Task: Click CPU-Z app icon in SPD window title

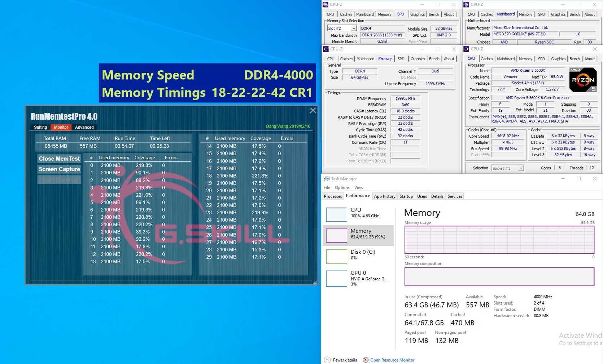Action: pyautogui.click(x=325, y=5)
